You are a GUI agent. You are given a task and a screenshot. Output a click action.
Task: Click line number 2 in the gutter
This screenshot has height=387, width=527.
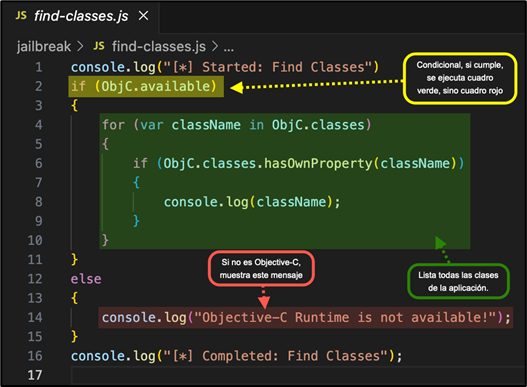[39, 86]
